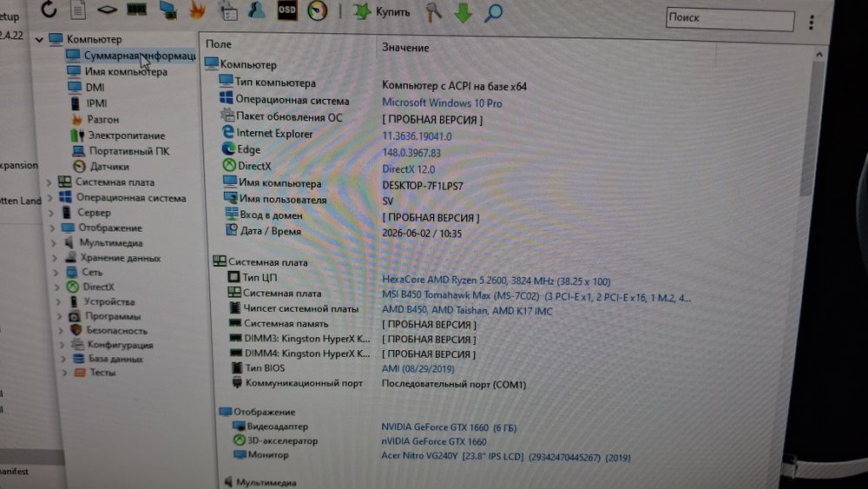This screenshot has height=489, width=868.
Task: Click the Конфигурация tree item icon
Action: pos(77,345)
